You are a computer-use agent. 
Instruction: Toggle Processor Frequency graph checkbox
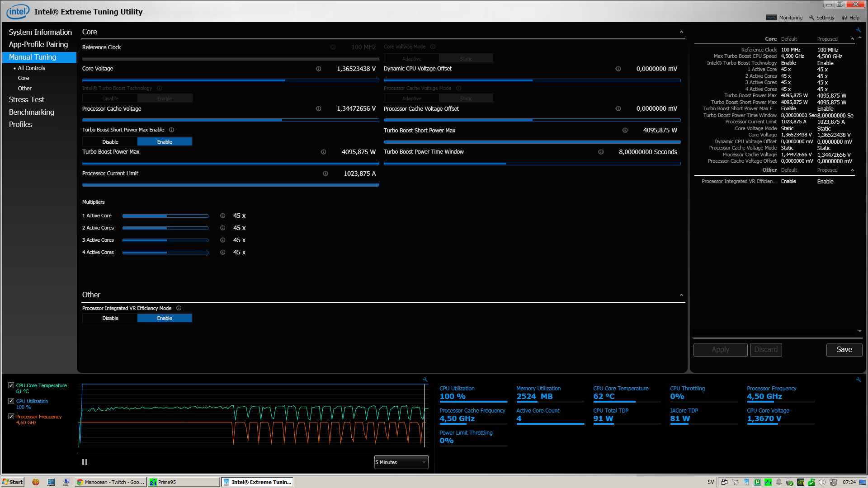[x=11, y=416]
